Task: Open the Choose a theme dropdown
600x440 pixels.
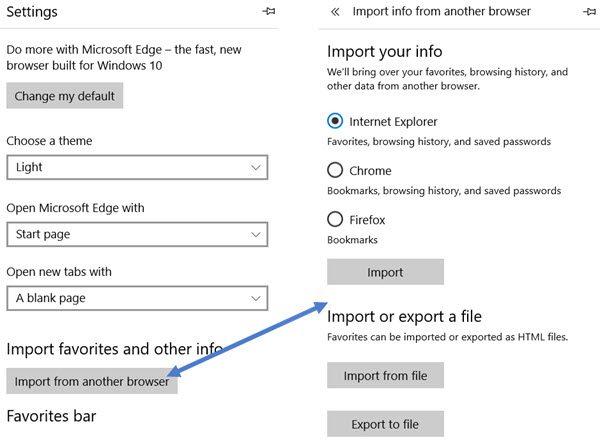Action: [137, 167]
